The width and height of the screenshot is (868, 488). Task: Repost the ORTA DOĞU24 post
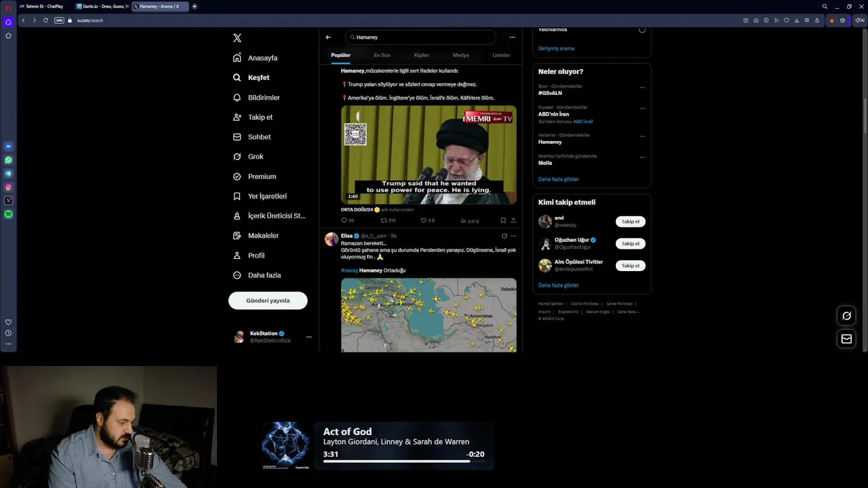point(387,220)
